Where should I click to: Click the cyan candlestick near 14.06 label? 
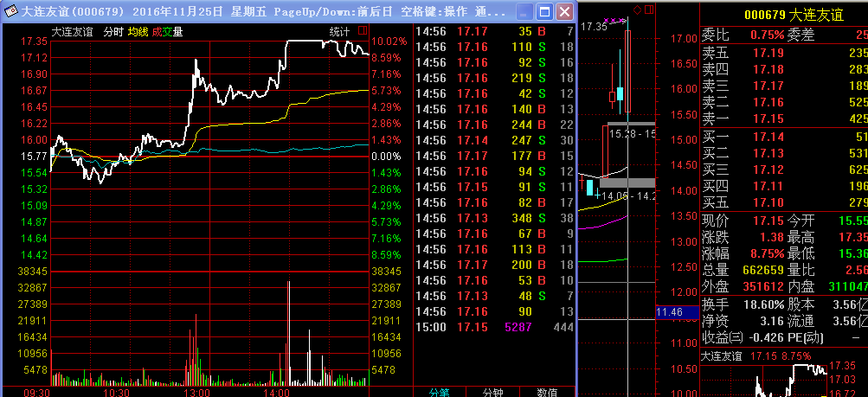589,187
